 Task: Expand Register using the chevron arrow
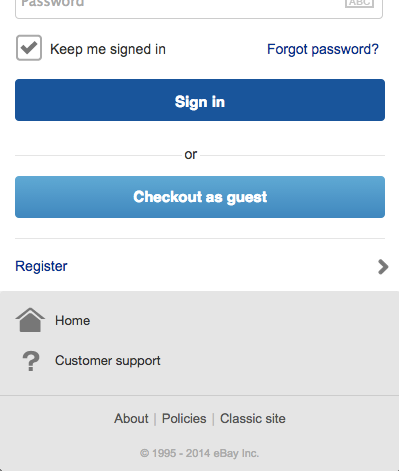click(x=383, y=267)
